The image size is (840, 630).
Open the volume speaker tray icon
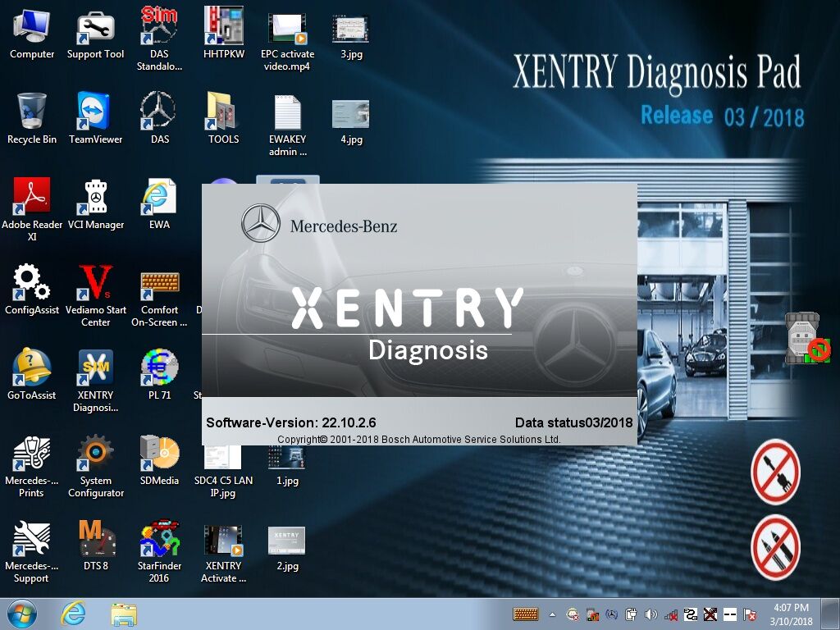(651, 614)
